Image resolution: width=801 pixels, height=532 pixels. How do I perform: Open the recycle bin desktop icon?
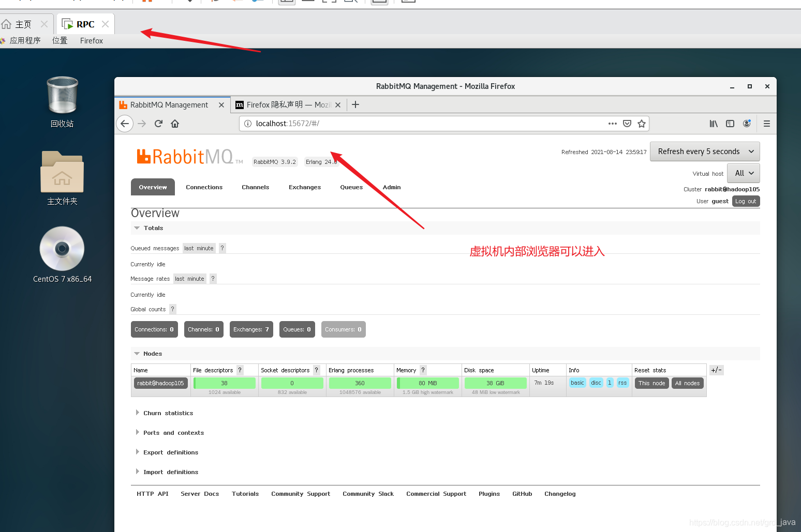pos(62,102)
